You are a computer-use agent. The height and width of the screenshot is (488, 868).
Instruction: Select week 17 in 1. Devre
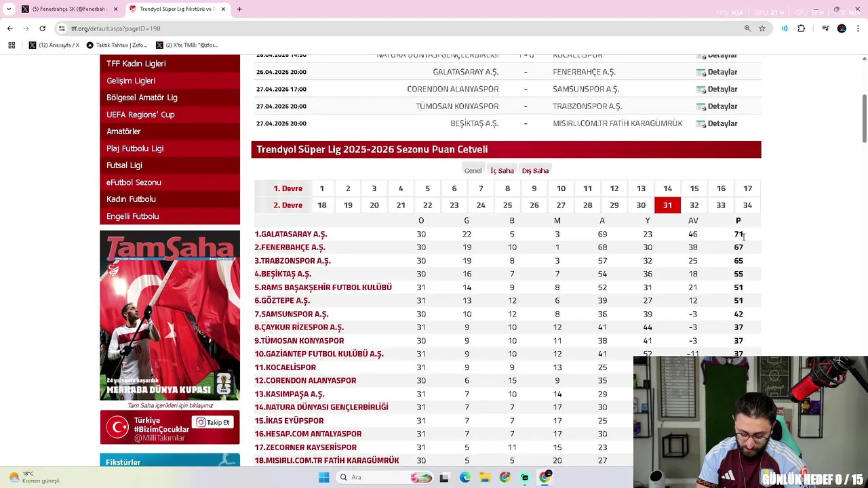coord(747,188)
